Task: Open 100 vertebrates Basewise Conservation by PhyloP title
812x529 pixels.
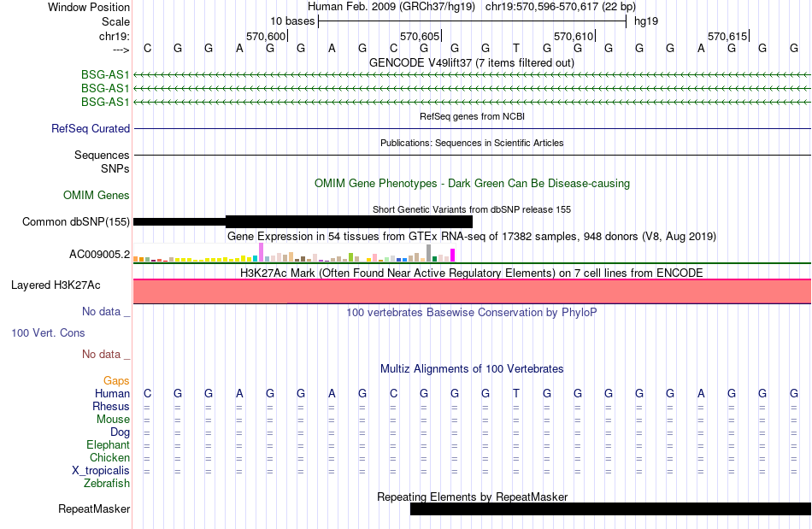Action: point(472,313)
